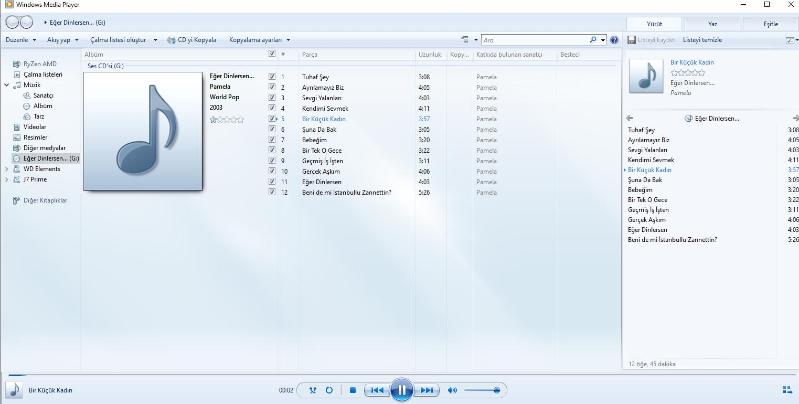799x404 pixels.
Task: Pause the current song
Action: [x=402, y=390]
